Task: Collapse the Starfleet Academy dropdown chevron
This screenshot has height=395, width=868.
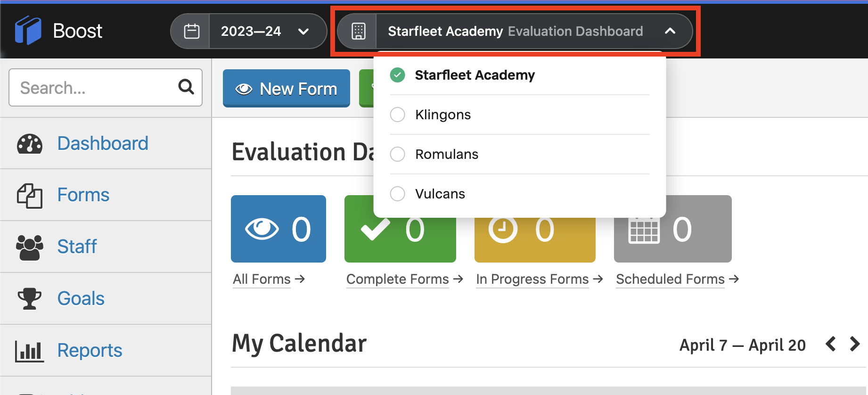Action: (670, 31)
